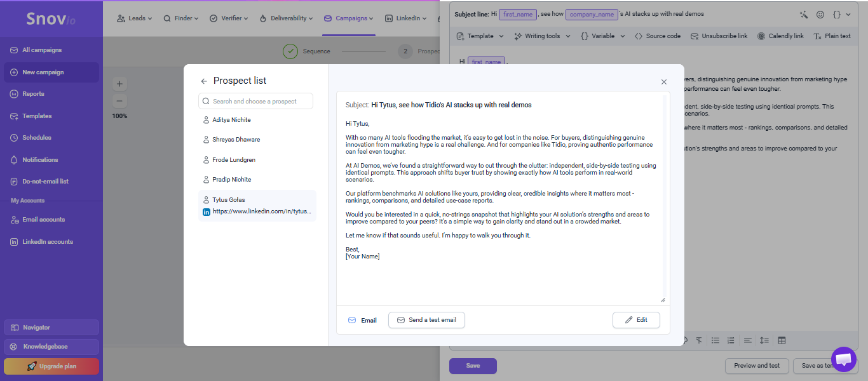Image resolution: width=868 pixels, height=381 pixels.
Task: Open the chat support bubble
Action: 844,359
